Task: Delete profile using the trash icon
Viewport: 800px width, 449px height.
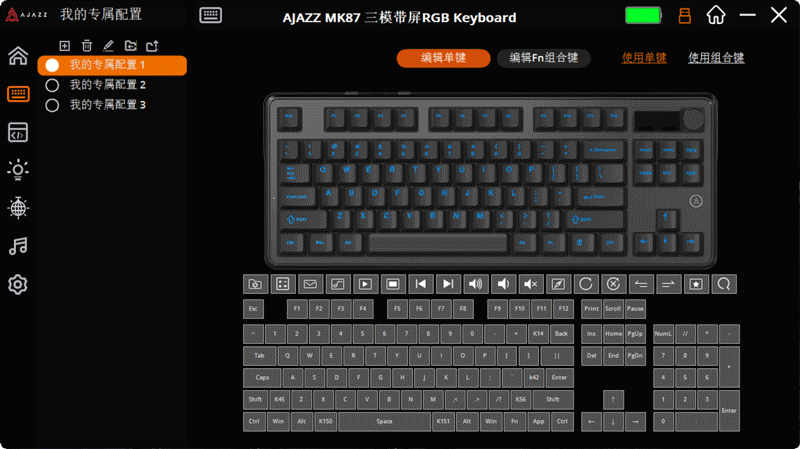Action: coord(87,46)
